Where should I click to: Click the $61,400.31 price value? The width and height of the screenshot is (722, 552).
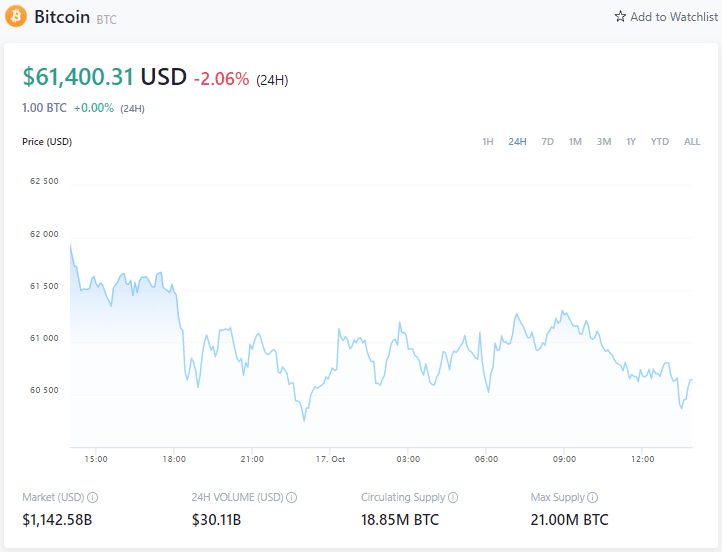click(78, 76)
